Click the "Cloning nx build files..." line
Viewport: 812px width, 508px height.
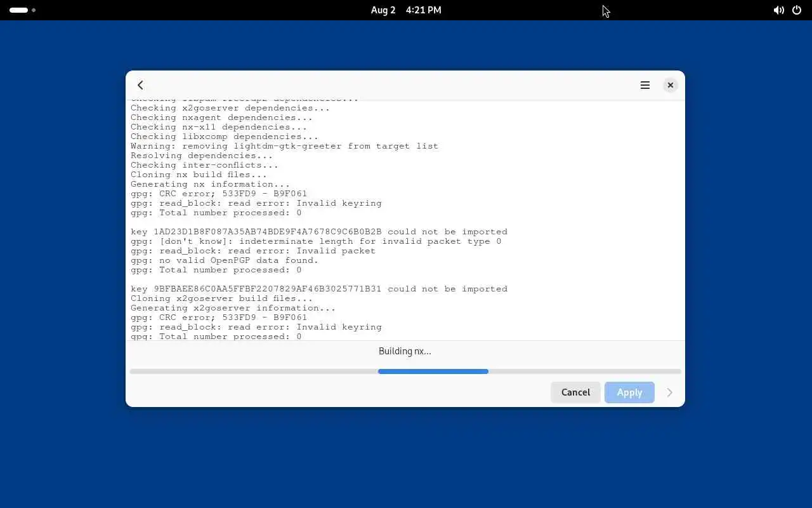point(199,175)
